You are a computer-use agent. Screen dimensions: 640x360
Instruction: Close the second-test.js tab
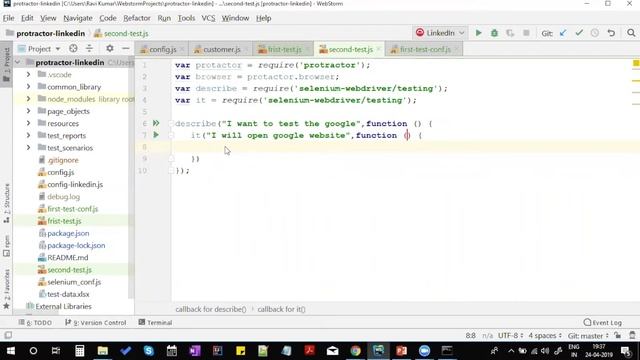[x=378, y=49]
